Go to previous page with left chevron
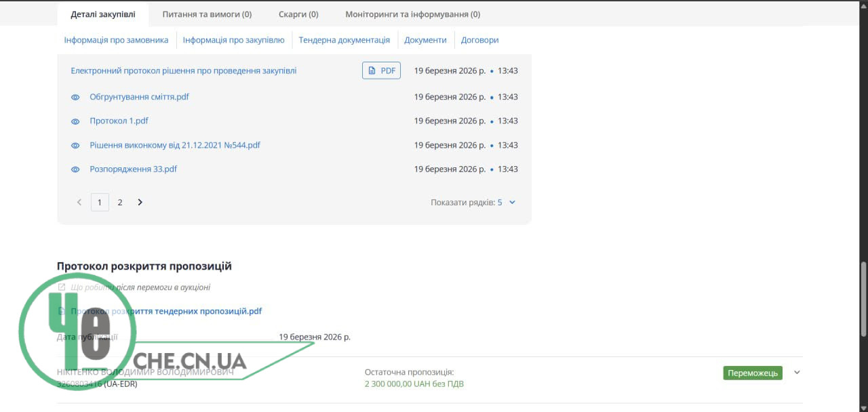Screen dimensions: 868x412 (x=79, y=202)
